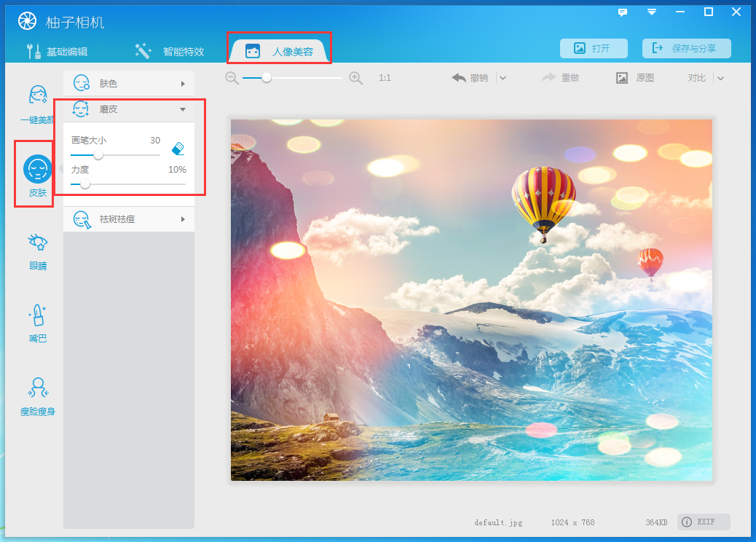Screen dimensions: 756x542
Task: Click the zoom out magnifier icon
Action: pyautogui.click(x=232, y=78)
